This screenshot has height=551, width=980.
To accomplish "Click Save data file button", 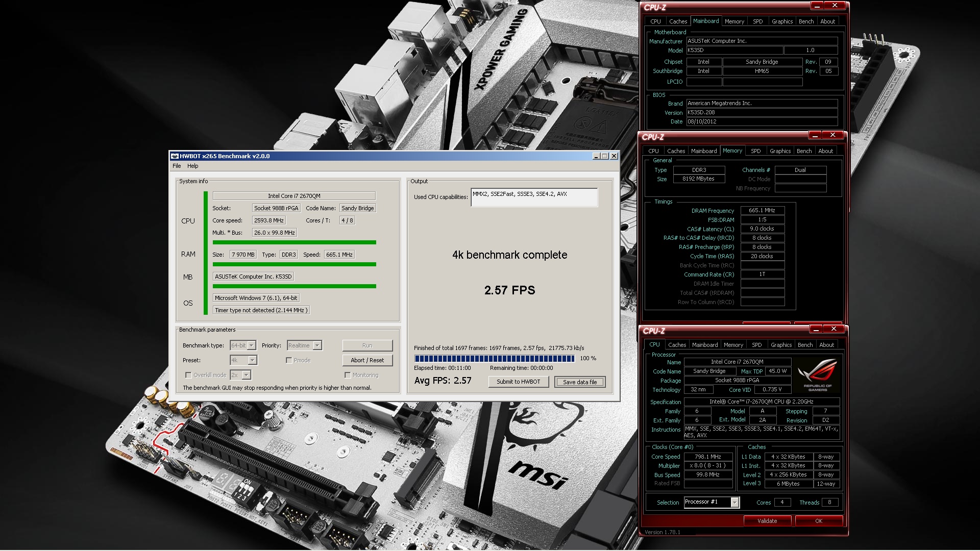I will (580, 382).
